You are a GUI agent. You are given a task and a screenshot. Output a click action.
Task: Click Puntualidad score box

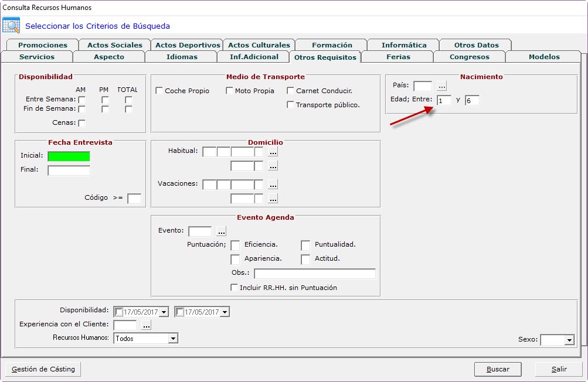pyautogui.click(x=305, y=245)
